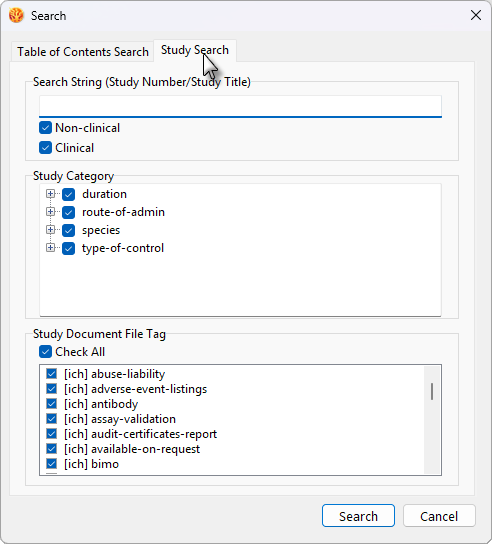Select the Study Search tab
This screenshot has height=544, width=492.
pos(195,50)
